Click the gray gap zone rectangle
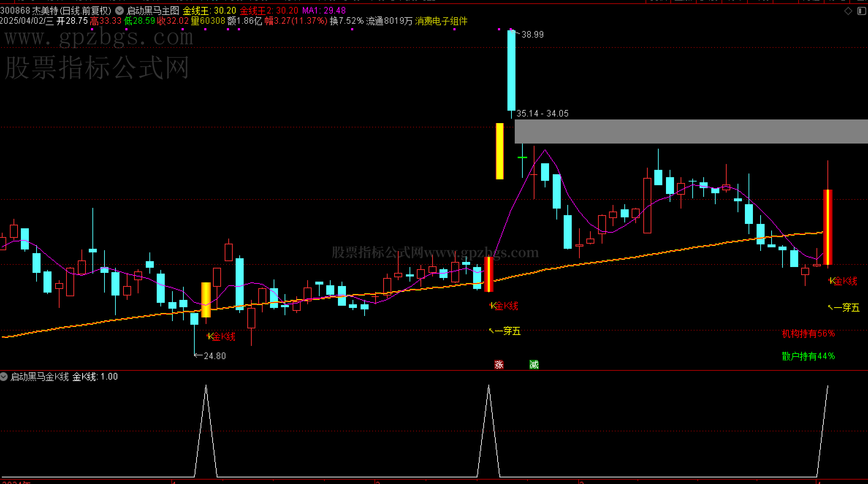 coord(691,132)
